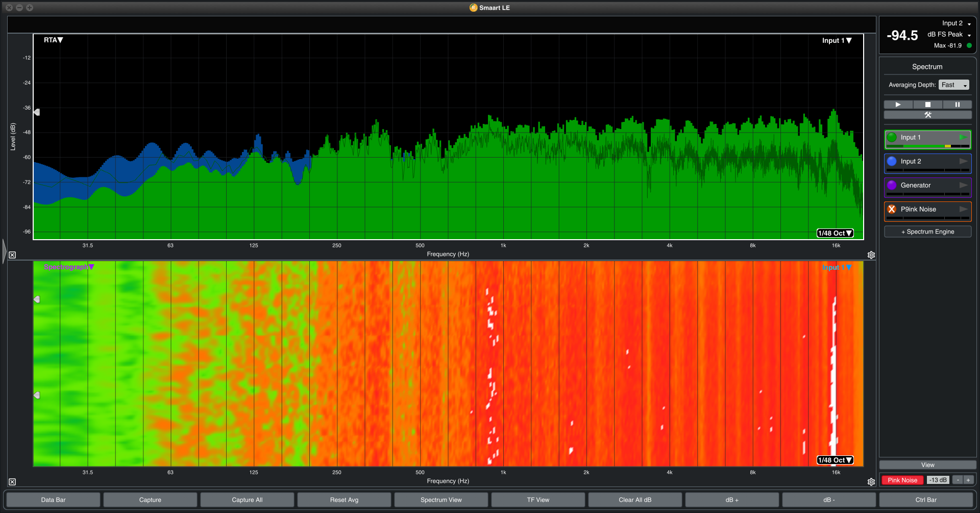Viewport: 980px width, 513px height.
Task: Toggle the Ctrl Bar
Action: (926, 500)
